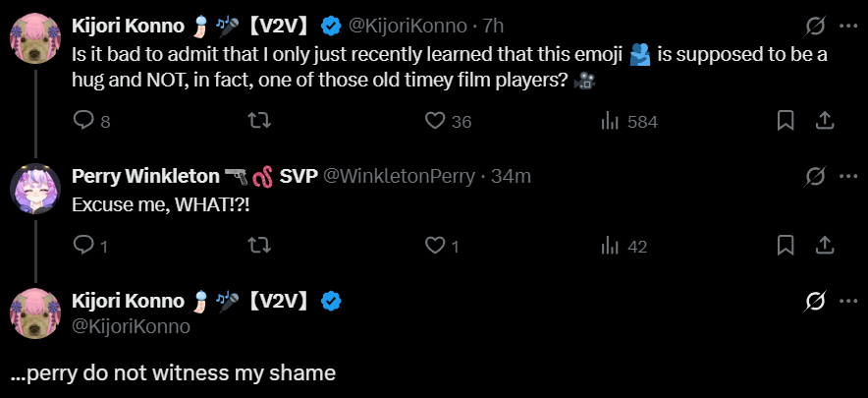
Task: View analytics showing 42 views
Action: 610,246
